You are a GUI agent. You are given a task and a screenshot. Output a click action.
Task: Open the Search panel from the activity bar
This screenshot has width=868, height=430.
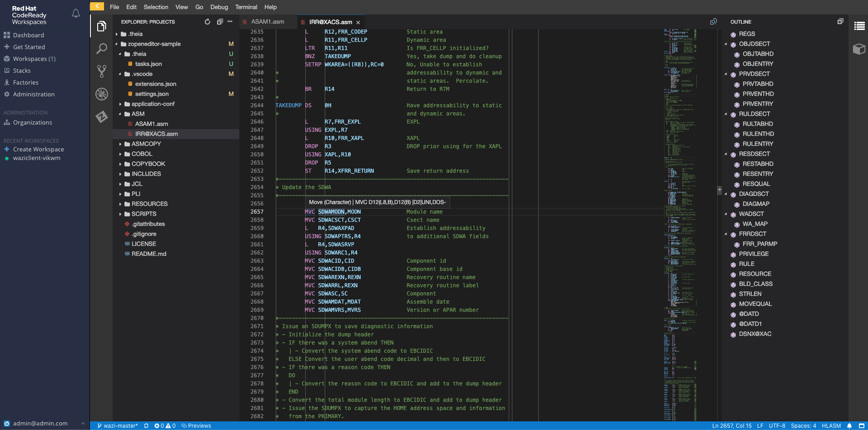point(101,49)
